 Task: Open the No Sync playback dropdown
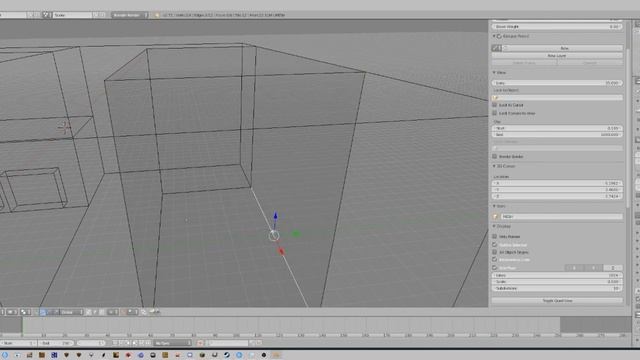(172, 343)
